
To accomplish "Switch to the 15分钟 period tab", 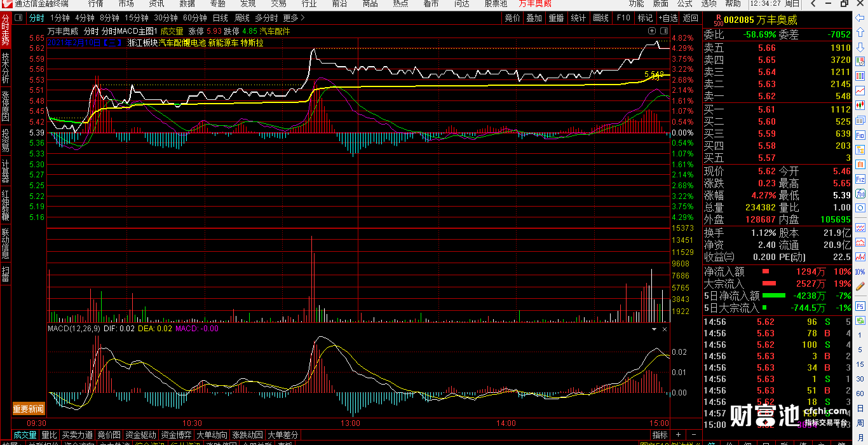I will pyautogui.click(x=137, y=18).
